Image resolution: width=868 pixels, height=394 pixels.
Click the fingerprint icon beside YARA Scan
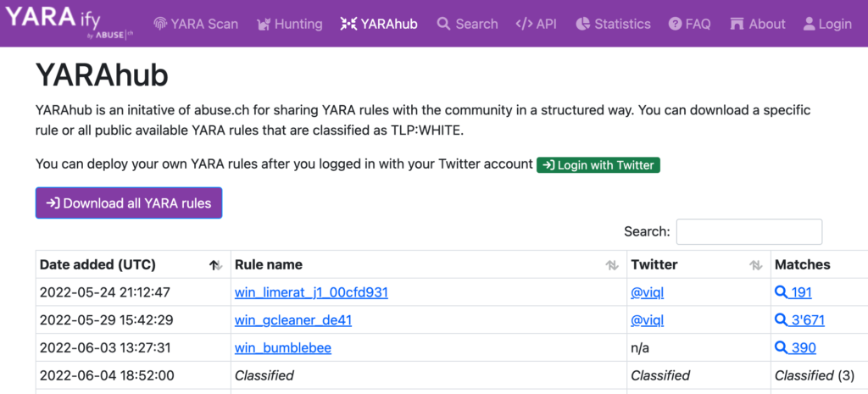(159, 24)
